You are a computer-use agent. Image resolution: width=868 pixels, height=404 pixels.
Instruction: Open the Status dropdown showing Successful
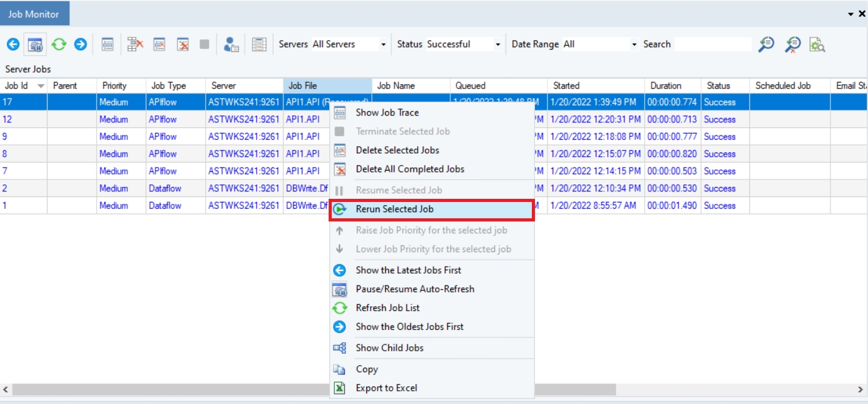498,45
